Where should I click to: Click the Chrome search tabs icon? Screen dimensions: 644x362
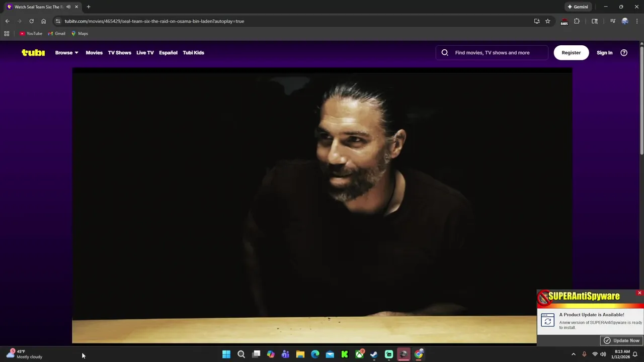[595, 21]
